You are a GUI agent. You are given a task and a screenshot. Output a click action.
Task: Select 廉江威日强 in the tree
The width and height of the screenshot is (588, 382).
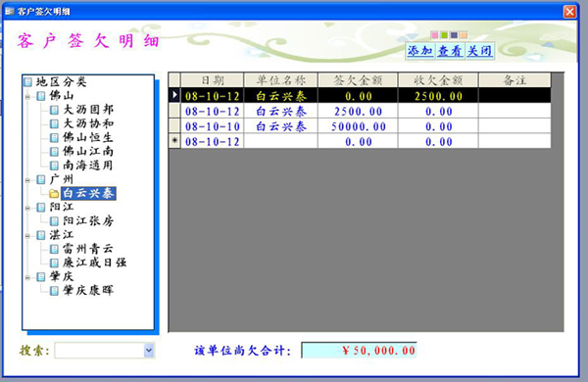coord(94,263)
